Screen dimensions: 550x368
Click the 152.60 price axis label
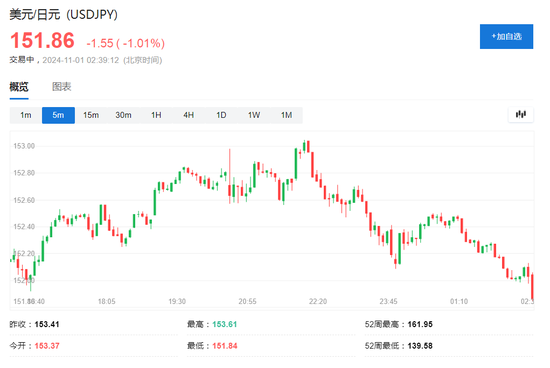[x=24, y=200]
